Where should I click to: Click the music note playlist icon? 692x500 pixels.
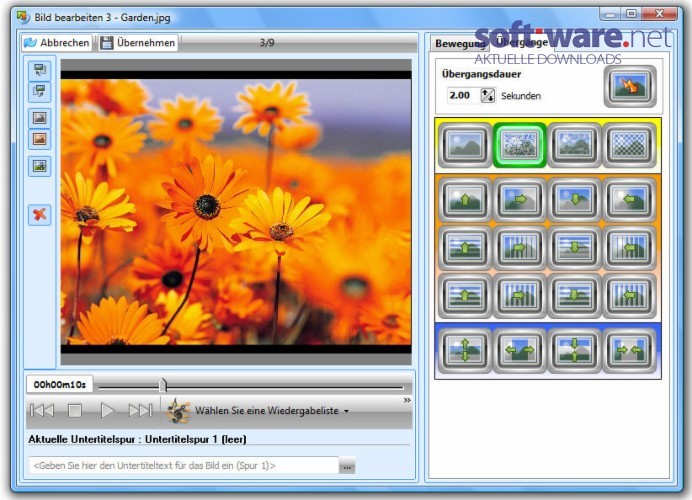(178, 411)
